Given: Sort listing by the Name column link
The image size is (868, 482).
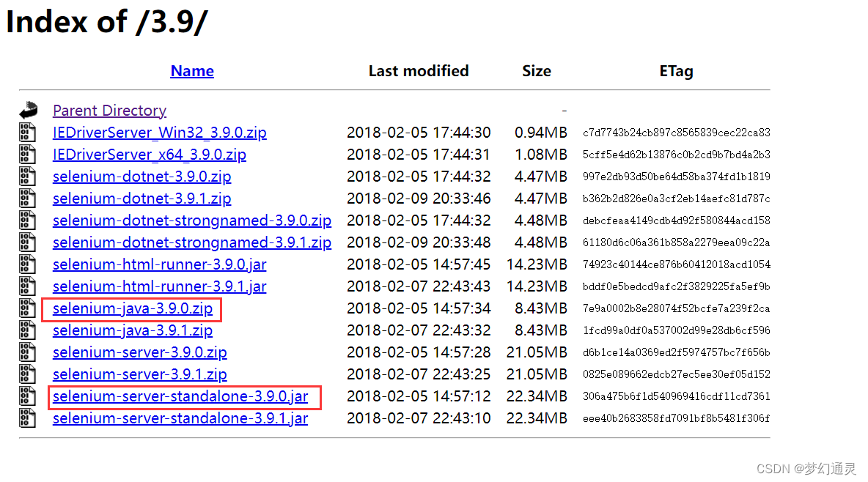Looking at the screenshot, I should [x=192, y=71].
